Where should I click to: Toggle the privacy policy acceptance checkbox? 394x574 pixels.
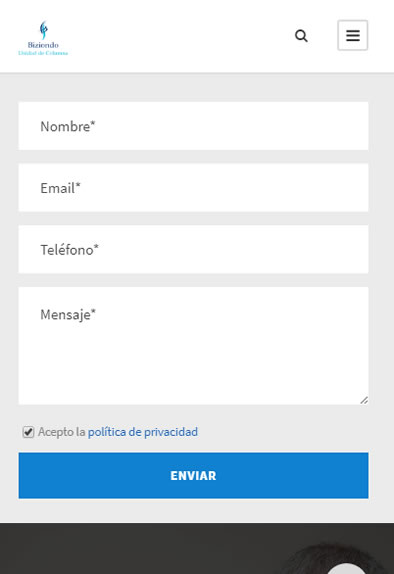point(28,432)
